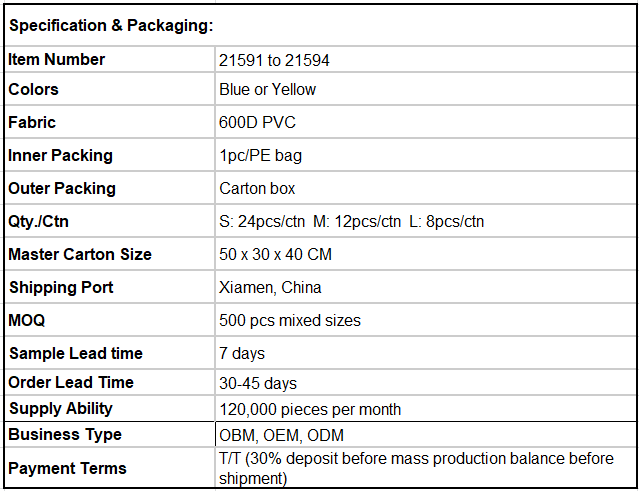Click the 120,000 pieces per month cell

(x=310, y=409)
